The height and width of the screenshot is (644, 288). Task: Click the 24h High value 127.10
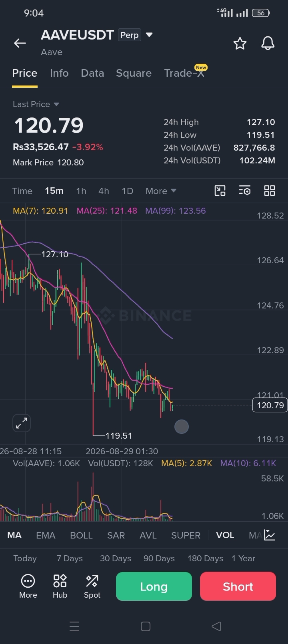click(261, 122)
